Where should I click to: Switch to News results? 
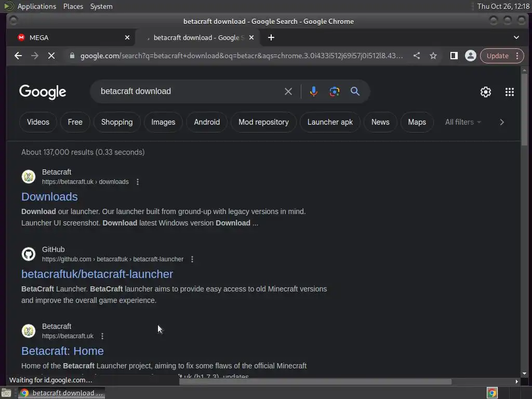click(x=380, y=122)
